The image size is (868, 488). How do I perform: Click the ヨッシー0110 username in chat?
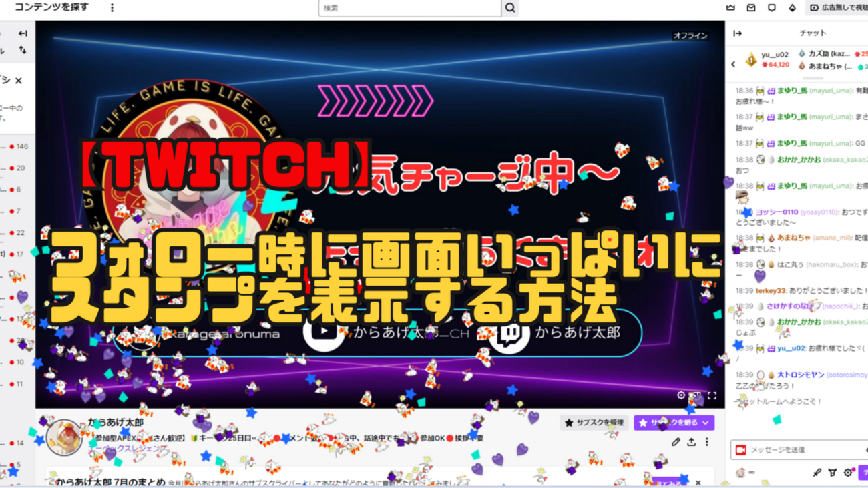click(x=777, y=212)
